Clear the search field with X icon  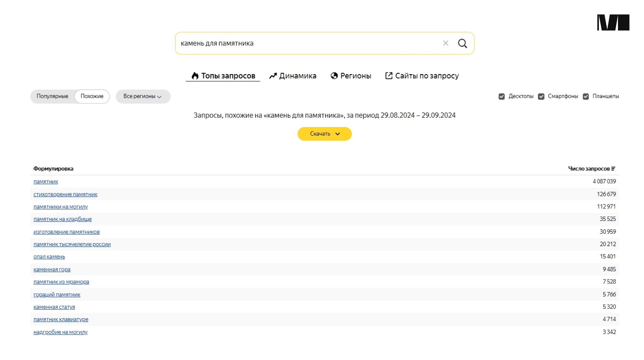click(x=445, y=43)
